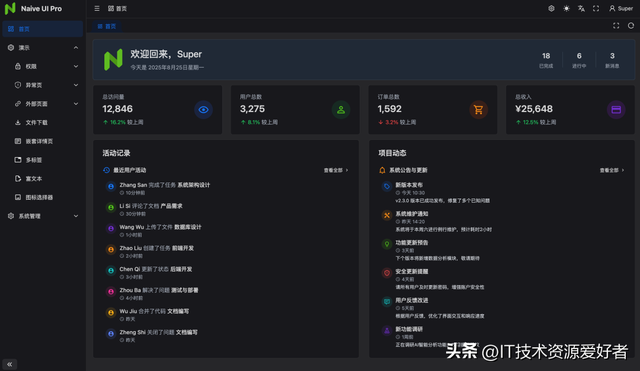The image size is (640, 371).
Task: Open the Super user account menu
Action: click(x=621, y=9)
